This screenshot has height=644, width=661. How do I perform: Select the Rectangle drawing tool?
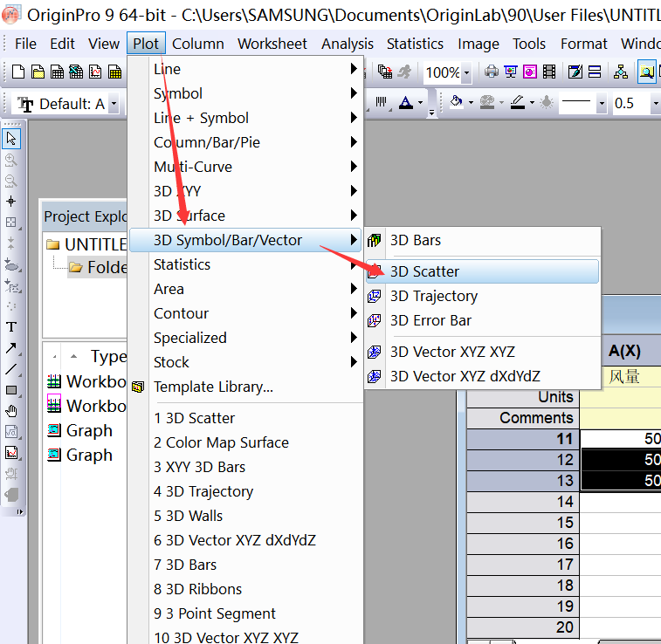coord(11,390)
